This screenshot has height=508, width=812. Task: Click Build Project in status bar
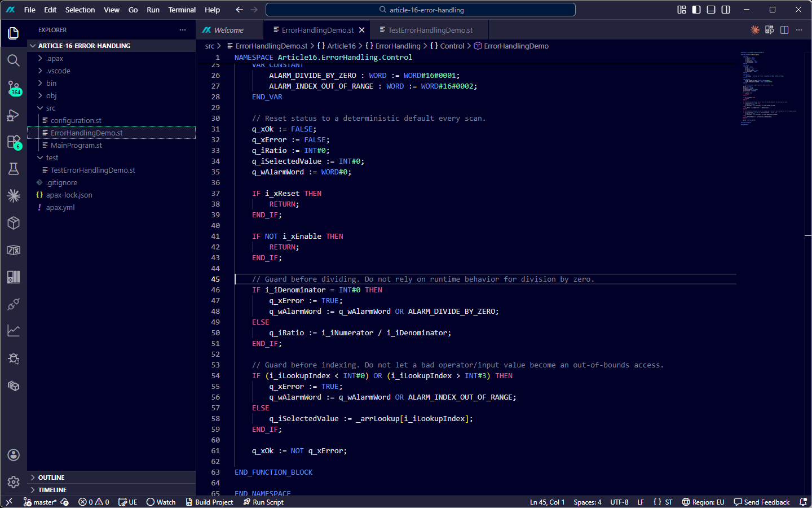click(209, 502)
